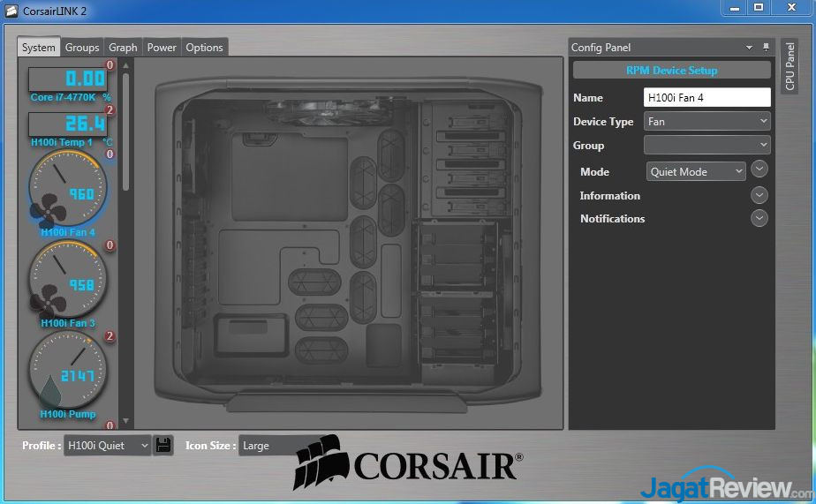Open the Device Type dropdown

[706, 121]
